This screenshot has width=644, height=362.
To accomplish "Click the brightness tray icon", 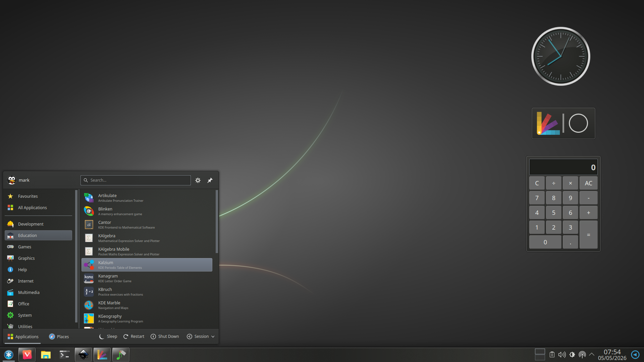I will click(572, 354).
